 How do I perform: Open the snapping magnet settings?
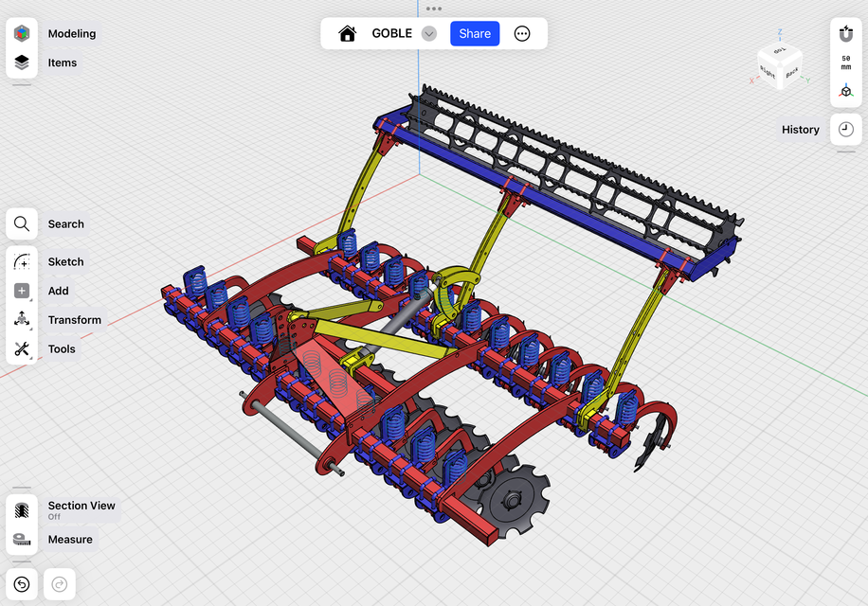point(845,33)
